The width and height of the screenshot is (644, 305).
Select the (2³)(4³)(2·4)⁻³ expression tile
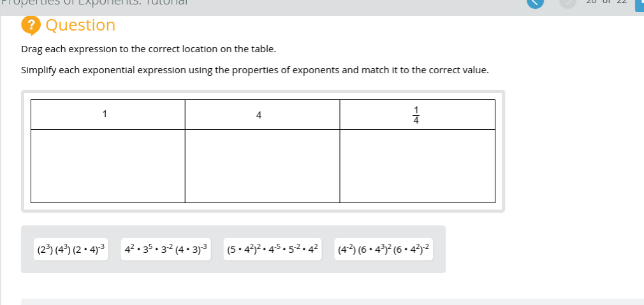point(71,249)
